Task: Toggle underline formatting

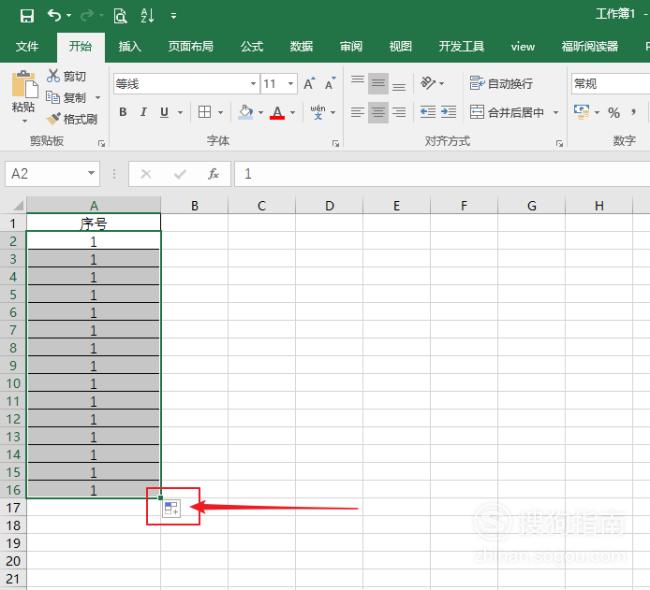Action: click(164, 112)
